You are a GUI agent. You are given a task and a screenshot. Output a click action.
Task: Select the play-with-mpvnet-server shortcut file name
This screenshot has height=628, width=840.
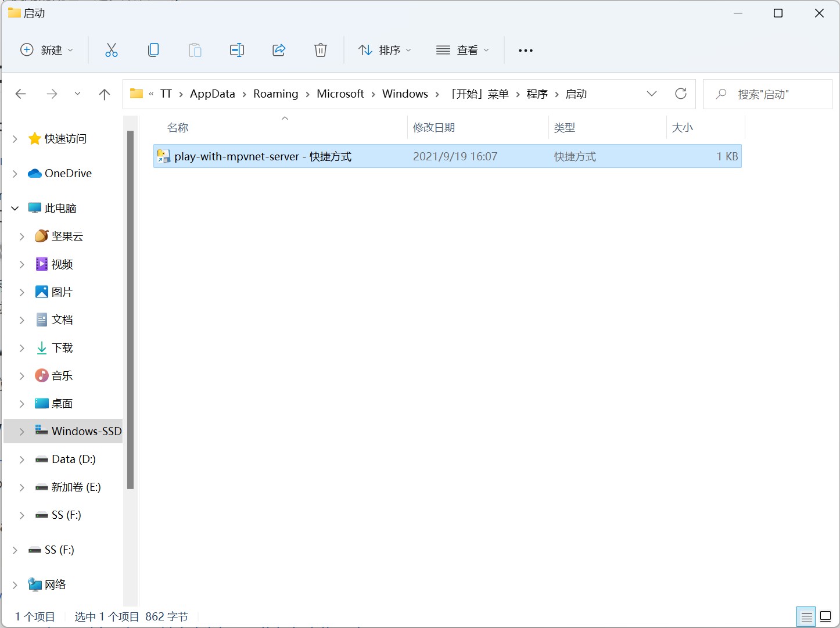(263, 156)
